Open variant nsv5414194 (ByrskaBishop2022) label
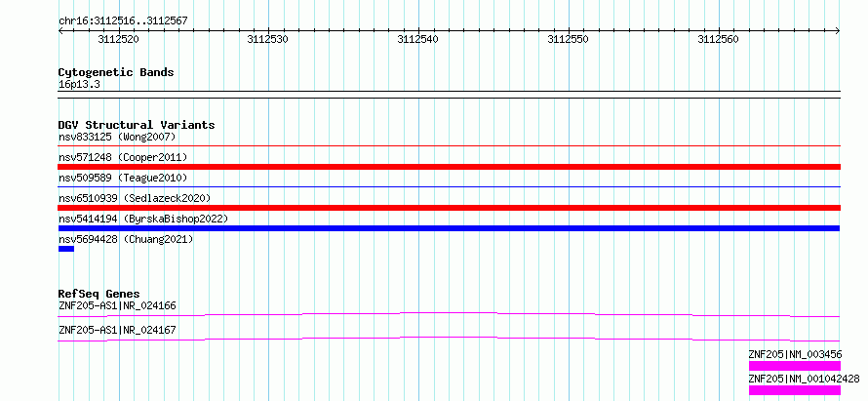The image size is (868, 401). coord(143,219)
